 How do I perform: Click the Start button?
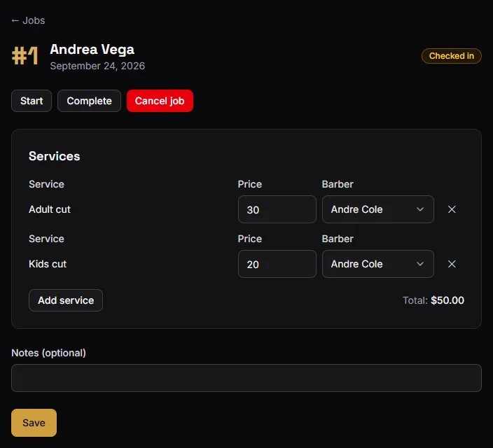tap(32, 101)
